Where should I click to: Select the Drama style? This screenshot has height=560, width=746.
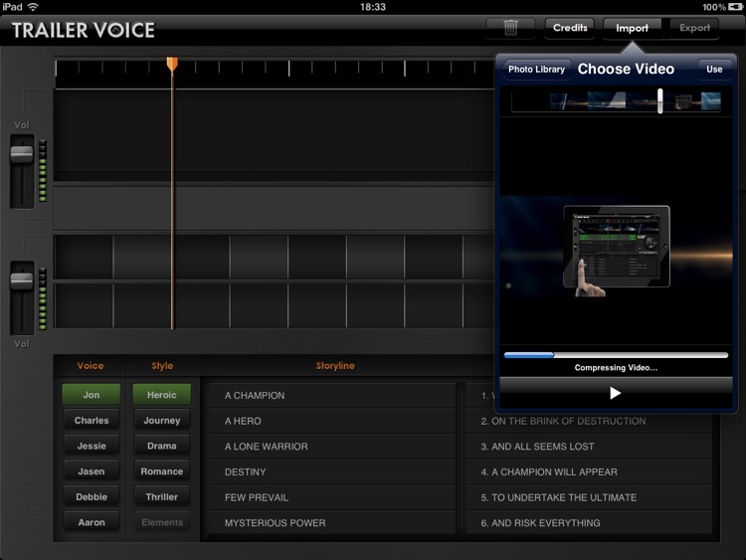point(162,446)
